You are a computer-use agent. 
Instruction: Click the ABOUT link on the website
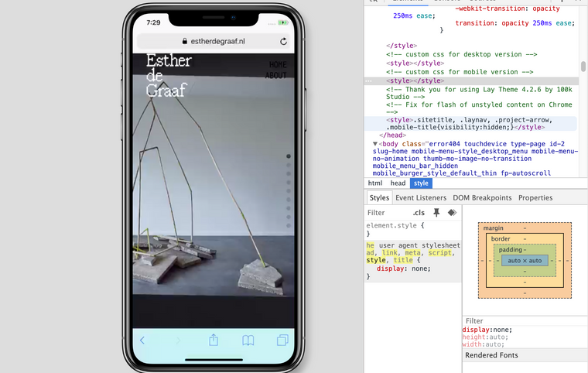click(x=275, y=76)
